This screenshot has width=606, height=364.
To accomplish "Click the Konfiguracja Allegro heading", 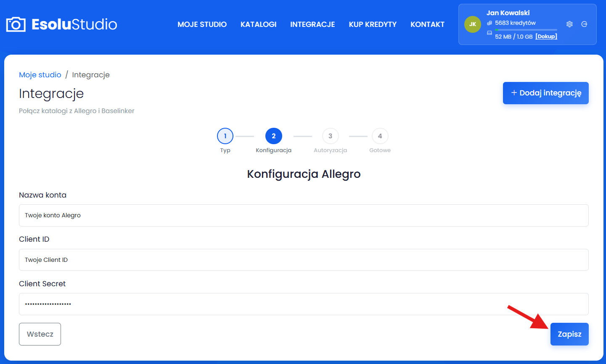I will click(x=304, y=174).
